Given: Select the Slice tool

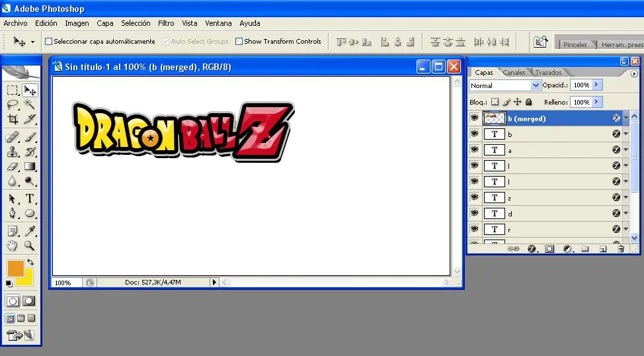Looking at the screenshot, I should 30,119.
